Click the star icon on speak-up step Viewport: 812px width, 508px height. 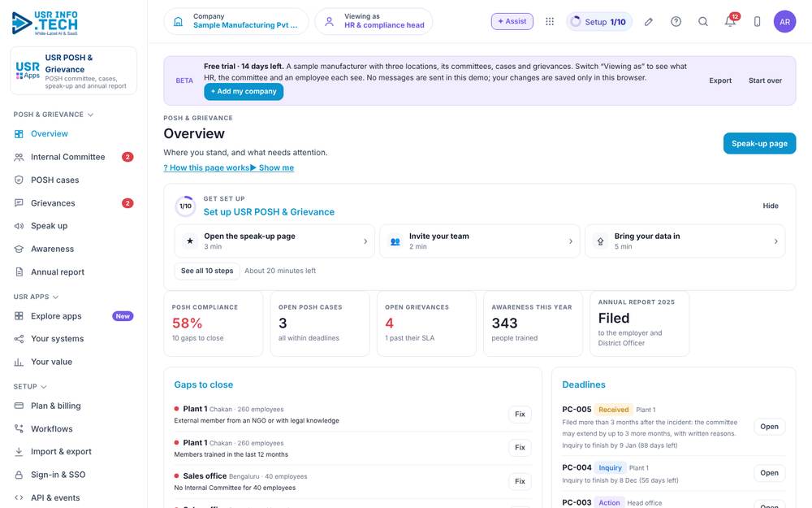(x=190, y=241)
